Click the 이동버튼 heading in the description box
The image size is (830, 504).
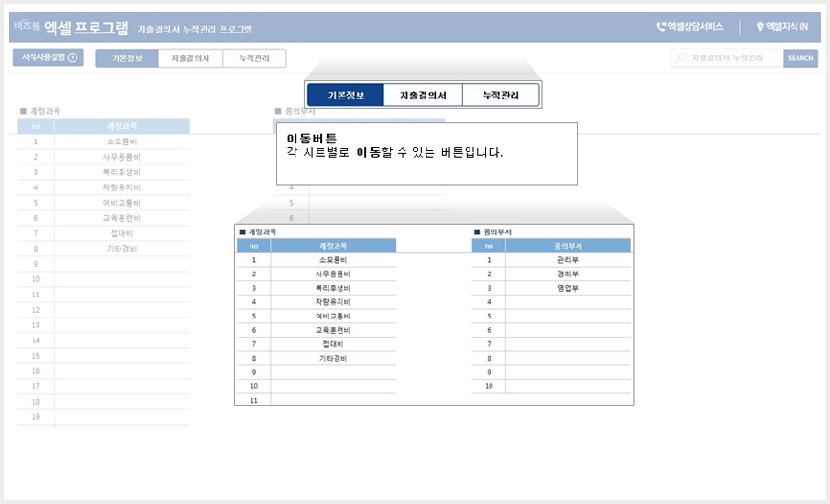[x=312, y=139]
